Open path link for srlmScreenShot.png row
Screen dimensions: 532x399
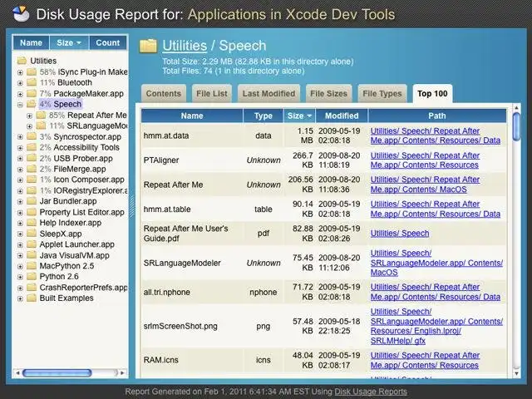click(436, 326)
